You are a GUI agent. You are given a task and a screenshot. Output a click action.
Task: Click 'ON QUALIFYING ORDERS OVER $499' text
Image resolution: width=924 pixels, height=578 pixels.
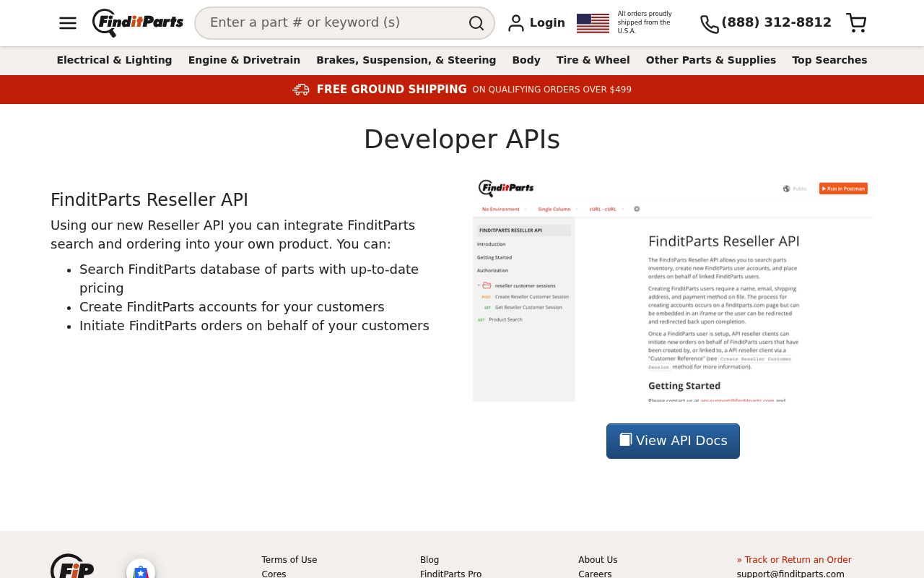pyautogui.click(x=552, y=90)
